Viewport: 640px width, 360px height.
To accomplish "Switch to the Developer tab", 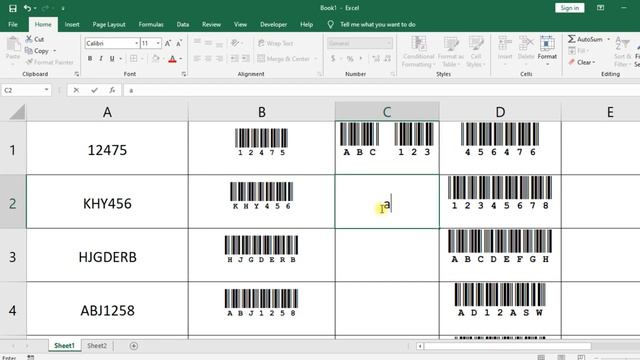I will tap(273, 24).
